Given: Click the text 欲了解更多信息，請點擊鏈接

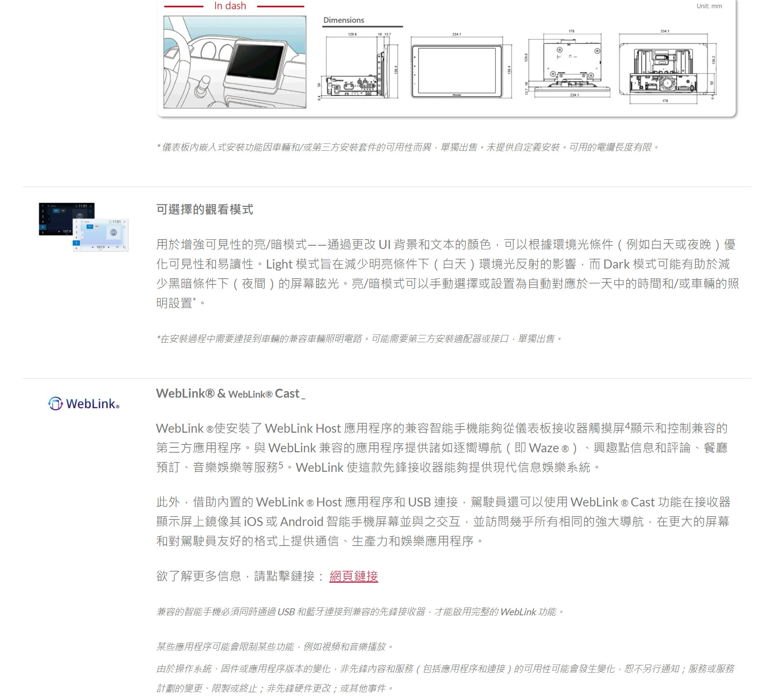Looking at the screenshot, I should 240,576.
